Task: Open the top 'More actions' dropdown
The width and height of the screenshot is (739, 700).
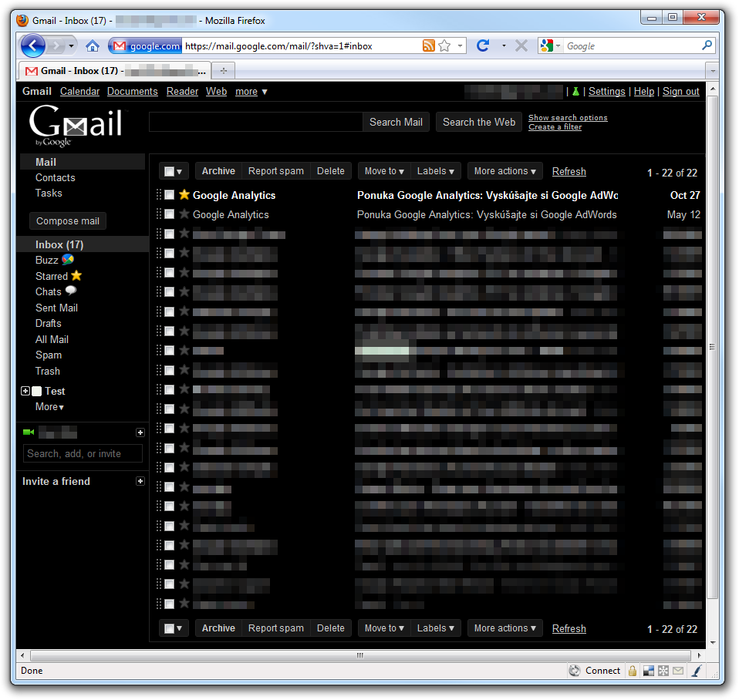Action: [505, 171]
